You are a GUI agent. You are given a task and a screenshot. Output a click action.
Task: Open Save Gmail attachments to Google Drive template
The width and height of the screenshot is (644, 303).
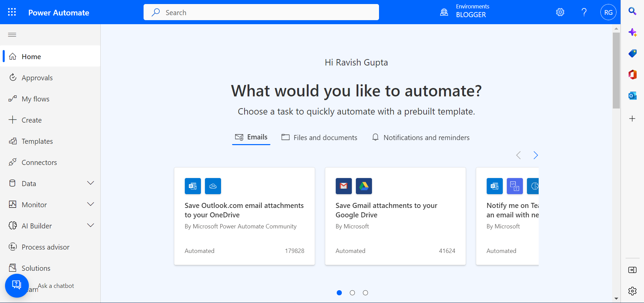[395, 216]
